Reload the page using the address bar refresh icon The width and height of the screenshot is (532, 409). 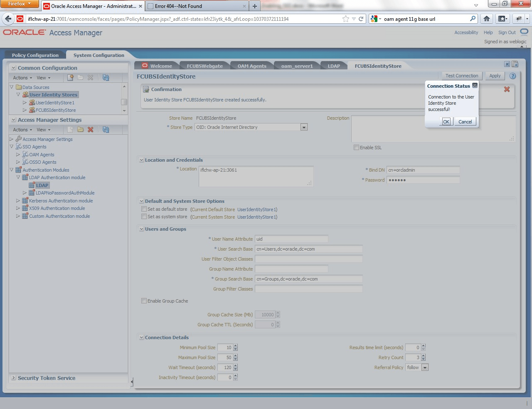click(x=361, y=19)
